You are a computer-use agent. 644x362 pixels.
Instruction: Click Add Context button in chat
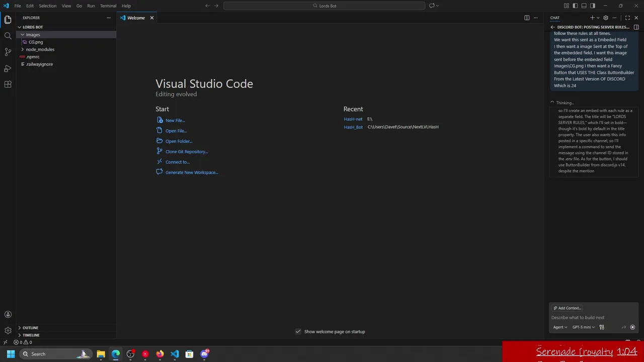[x=567, y=308]
